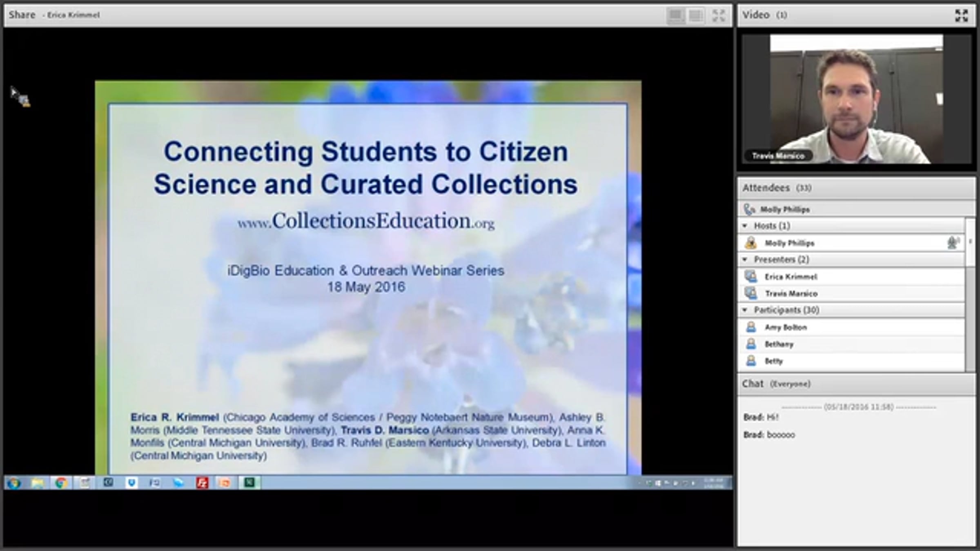Click the active speaker Molly Phillips entry
980x551 pixels.
(784, 209)
